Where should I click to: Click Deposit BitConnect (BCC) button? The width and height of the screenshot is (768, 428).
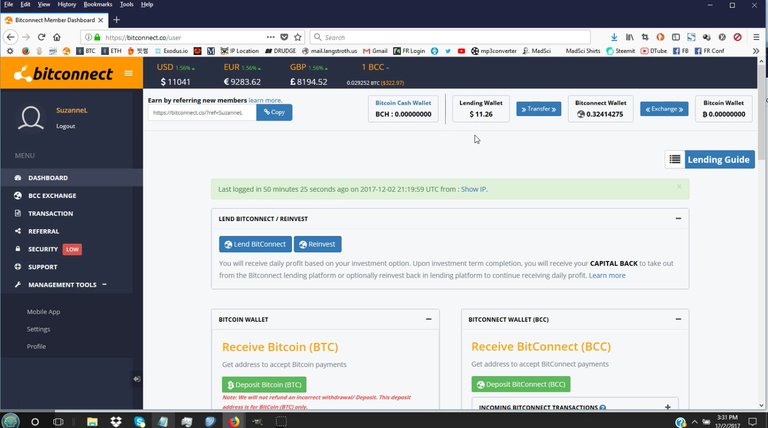(521, 384)
